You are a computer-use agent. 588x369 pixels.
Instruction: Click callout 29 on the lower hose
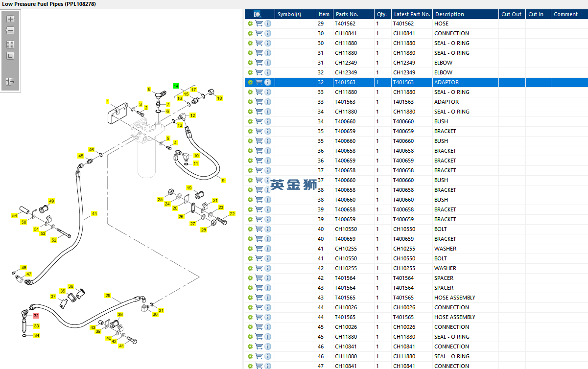click(x=108, y=296)
